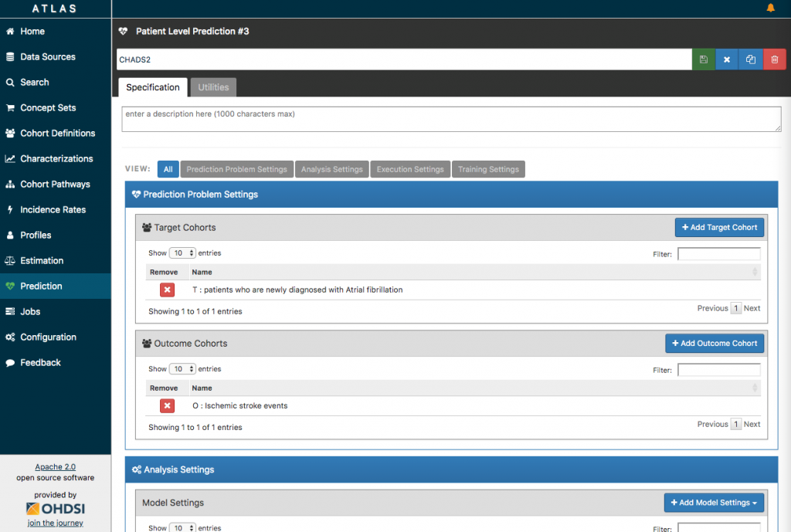
Task: Click Previous in Target Cohorts pagination
Action: [712, 308]
